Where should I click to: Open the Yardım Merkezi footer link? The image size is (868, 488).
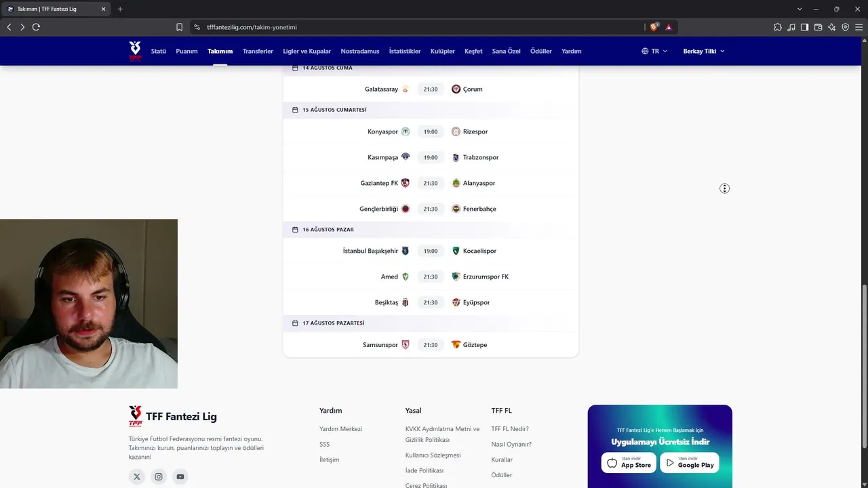(x=340, y=429)
